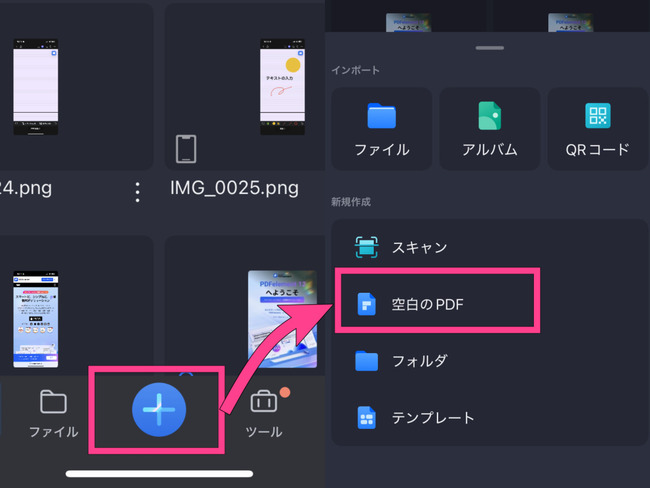Click the blank document icon beside 空白のPDF

[x=366, y=304]
